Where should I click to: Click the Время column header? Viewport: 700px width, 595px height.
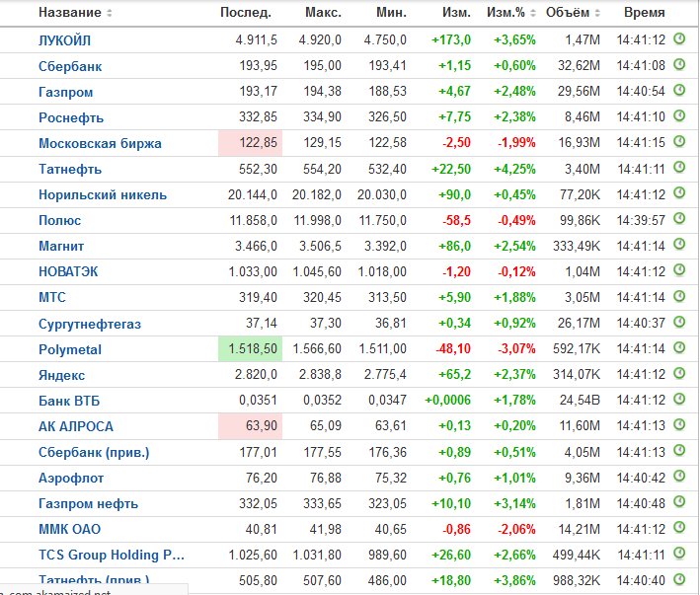(x=644, y=13)
